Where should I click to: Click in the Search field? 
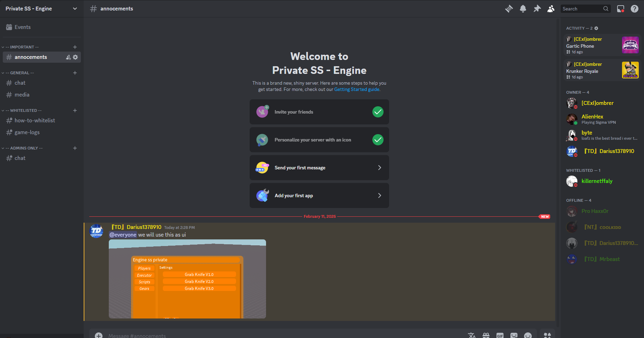coord(582,9)
